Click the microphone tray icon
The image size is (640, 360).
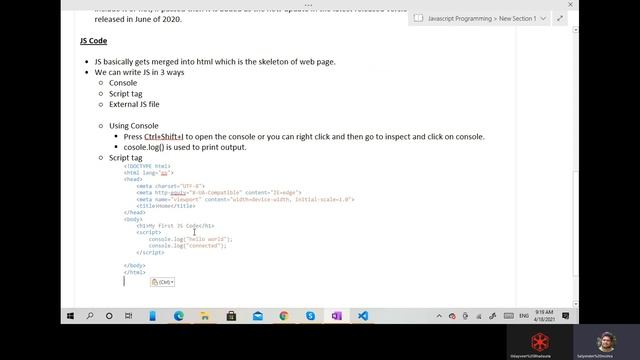[x=465, y=316]
